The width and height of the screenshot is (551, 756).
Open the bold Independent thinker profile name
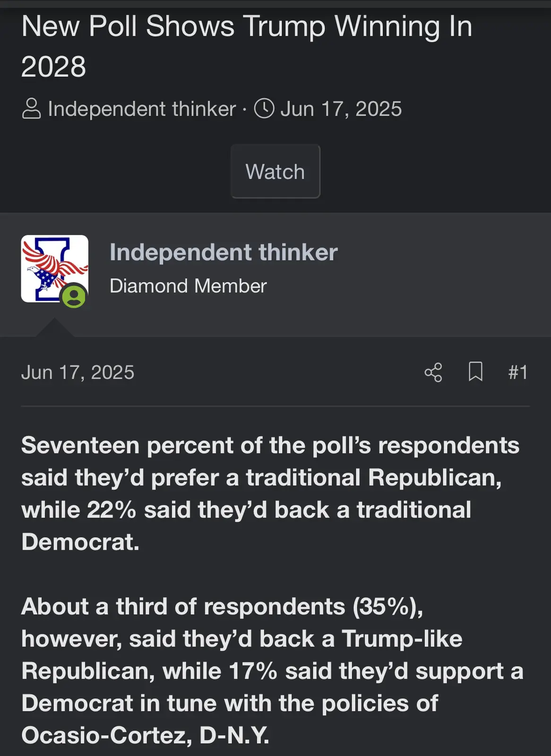pyautogui.click(x=224, y=252)
